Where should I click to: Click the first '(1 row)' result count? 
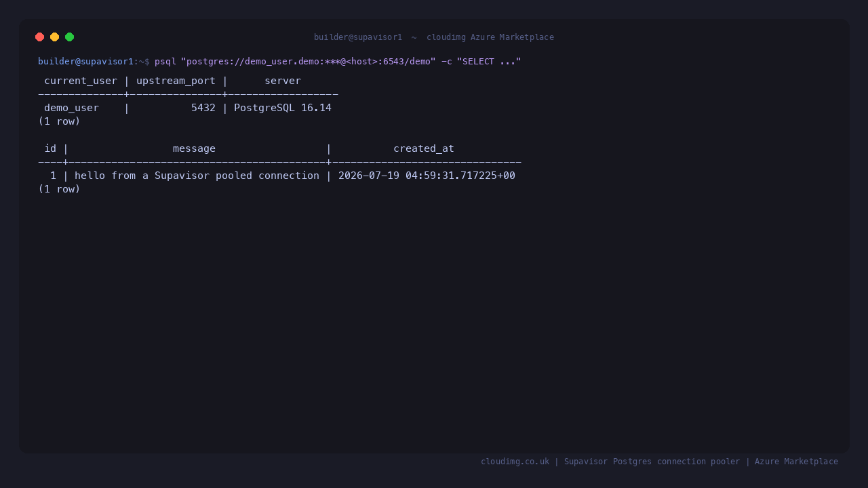tap(59, 121)
